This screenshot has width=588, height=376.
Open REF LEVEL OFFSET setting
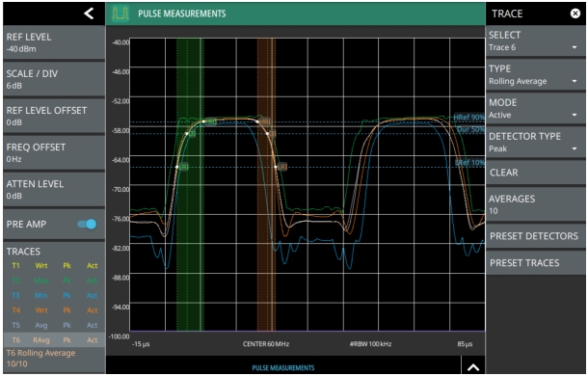pos(54,116)
